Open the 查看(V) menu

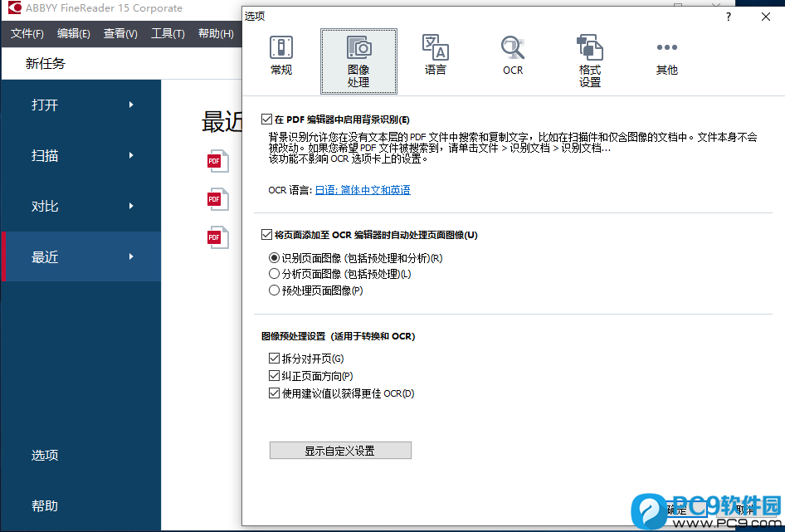pos(120,33)
